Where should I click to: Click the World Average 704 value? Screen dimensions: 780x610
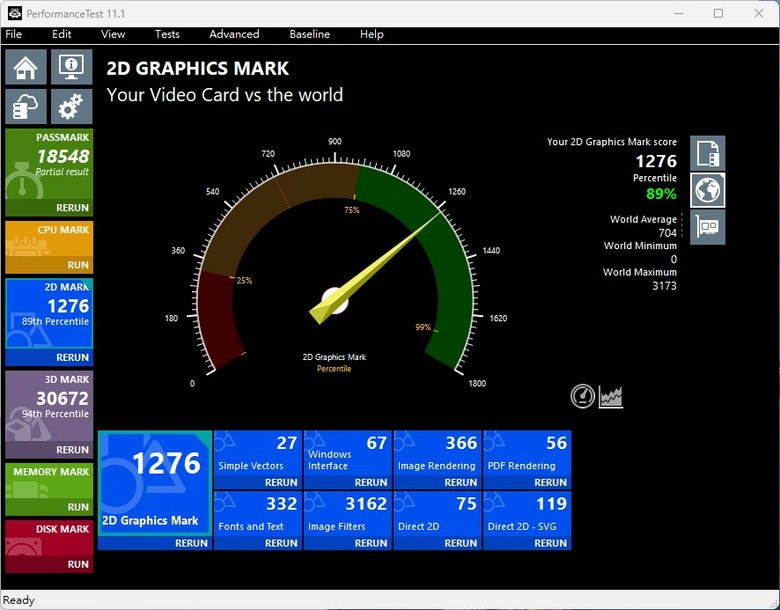[x=668, y=233]
